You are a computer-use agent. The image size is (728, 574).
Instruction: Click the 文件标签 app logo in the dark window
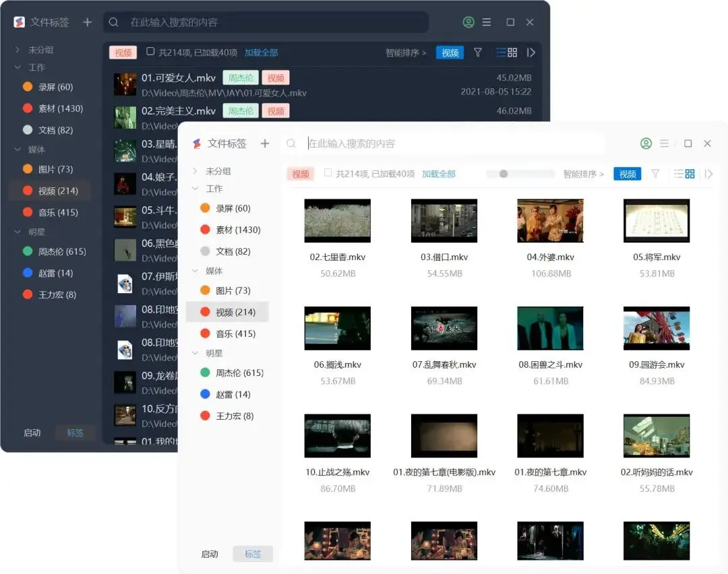click(x=19, y=22)
